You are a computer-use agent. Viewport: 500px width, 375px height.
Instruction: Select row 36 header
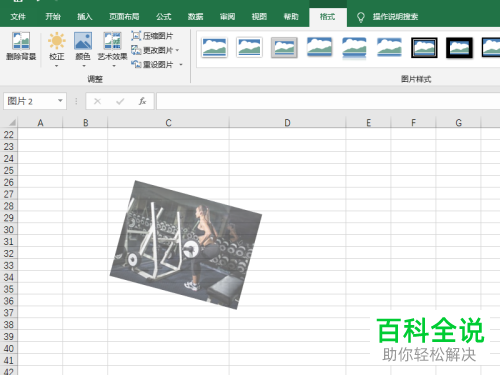tap(9, 301)
